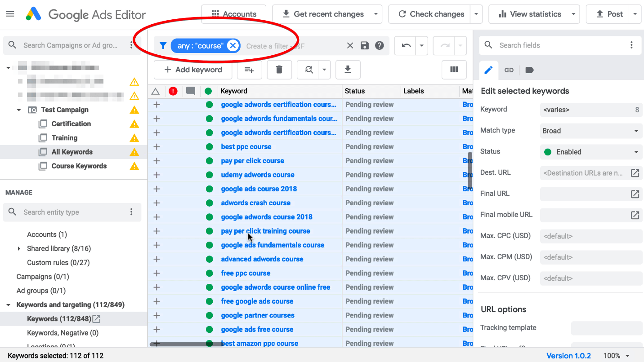Click Check changes button

click(x=429, y=14)
